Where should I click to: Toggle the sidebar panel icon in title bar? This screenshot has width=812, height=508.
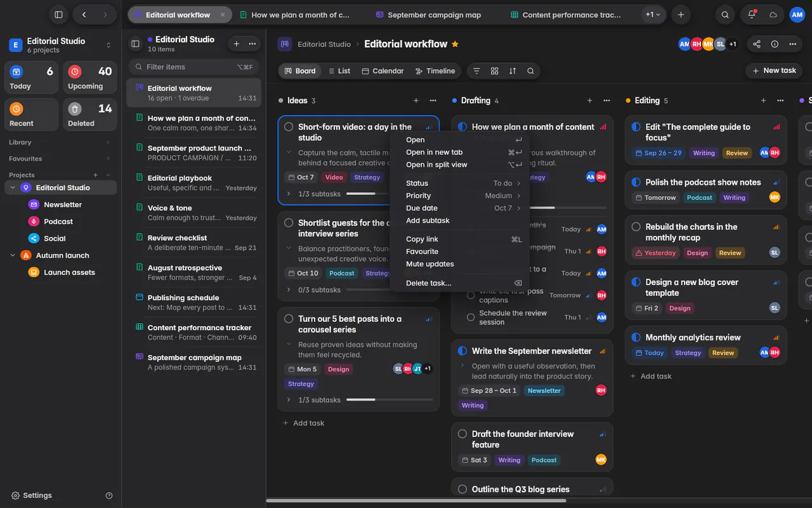pyautogui.click(x=58, y=15)
